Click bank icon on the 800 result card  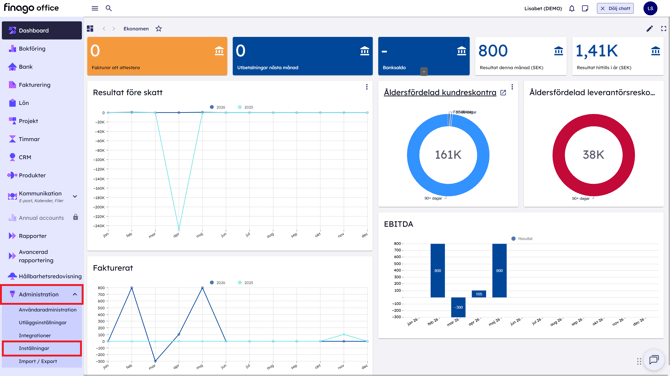(x=558, y=51)
